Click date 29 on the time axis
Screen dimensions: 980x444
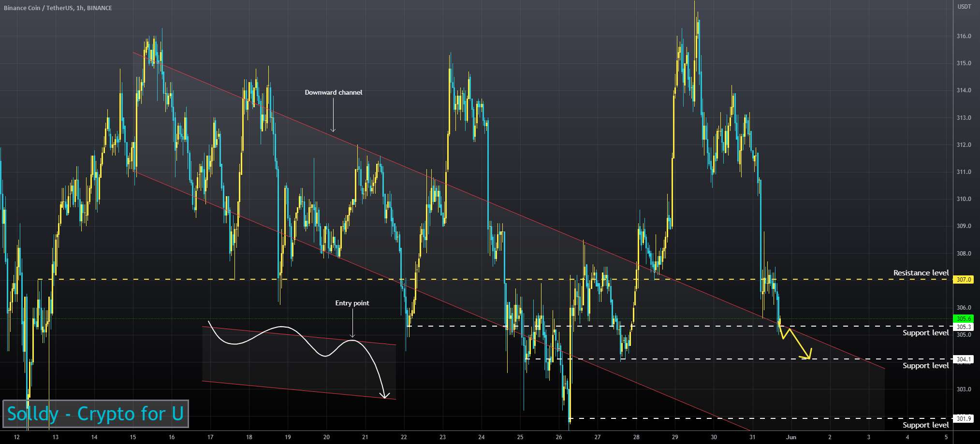tap(675, 437)
